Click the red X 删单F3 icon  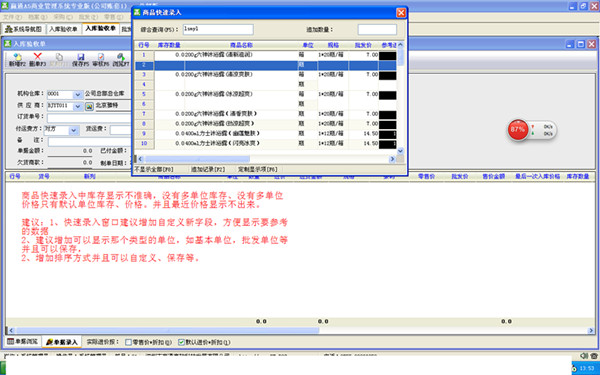pyautogui.click(x=38, y=60)
